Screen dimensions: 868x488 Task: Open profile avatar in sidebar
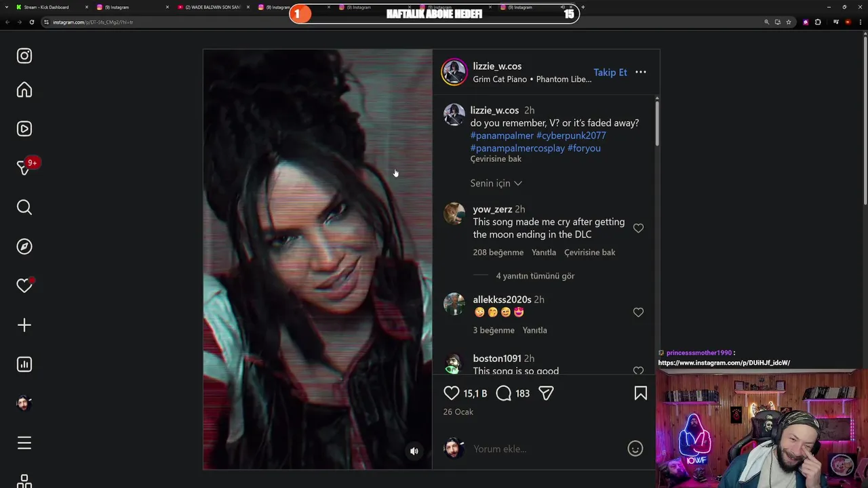[x=24, y=403]
